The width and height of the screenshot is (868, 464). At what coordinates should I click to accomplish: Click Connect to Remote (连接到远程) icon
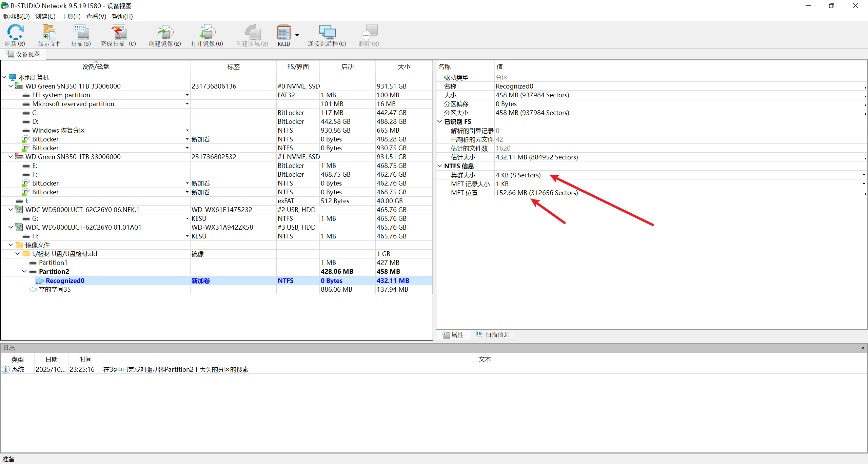(x=327, y=35)
